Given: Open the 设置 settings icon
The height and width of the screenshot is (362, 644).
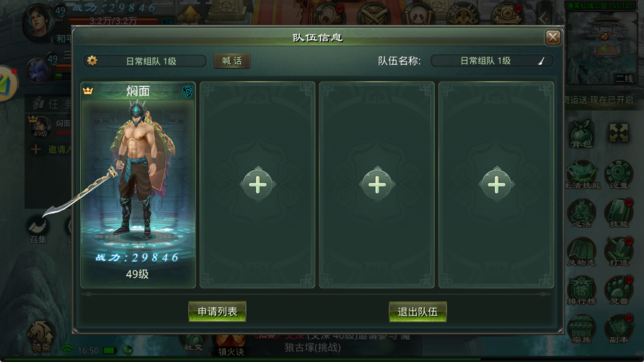Looking at the screenshot, I should coord(618,175).
